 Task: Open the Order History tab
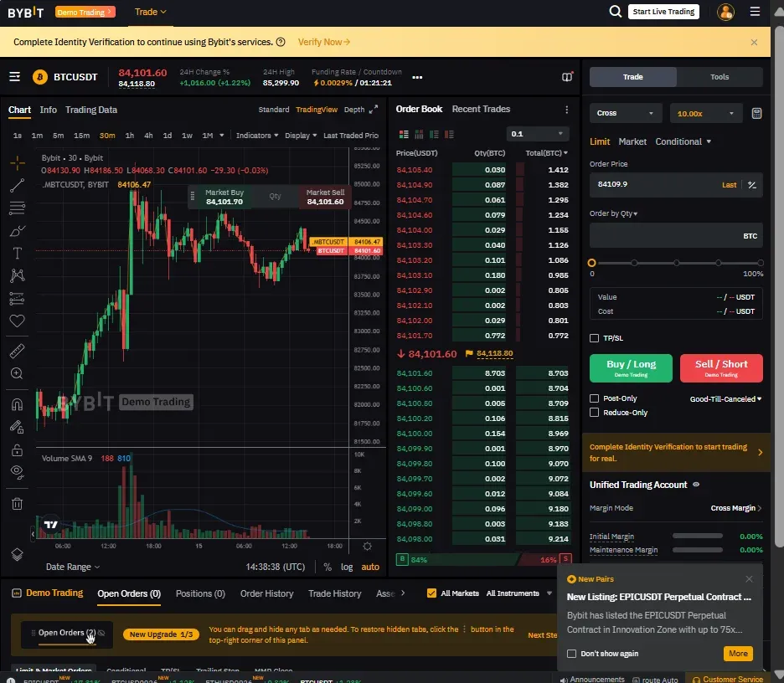coord(266,593)
